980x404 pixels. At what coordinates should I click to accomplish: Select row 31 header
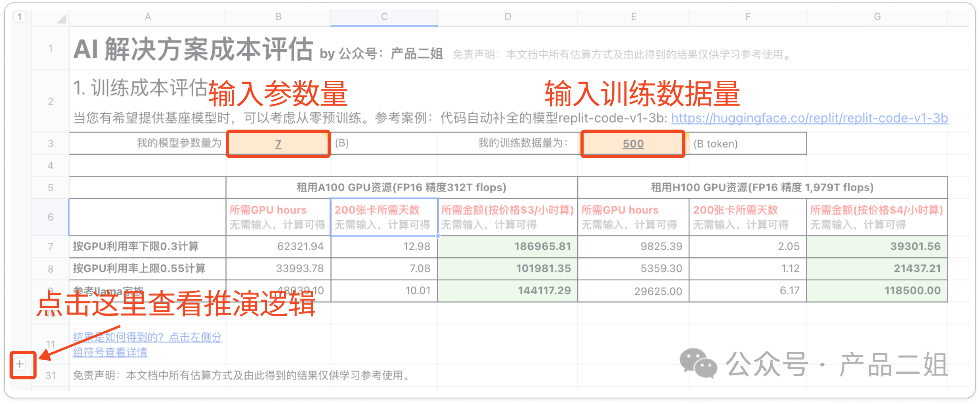pos(50,374)
